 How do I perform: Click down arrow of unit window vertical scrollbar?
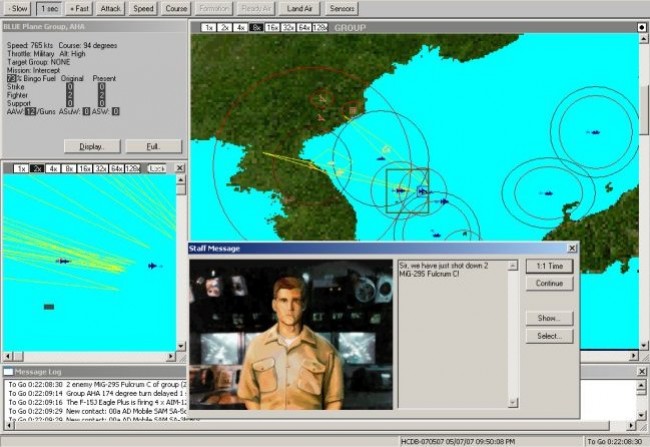pyautogui.click(x=181, y=346)
